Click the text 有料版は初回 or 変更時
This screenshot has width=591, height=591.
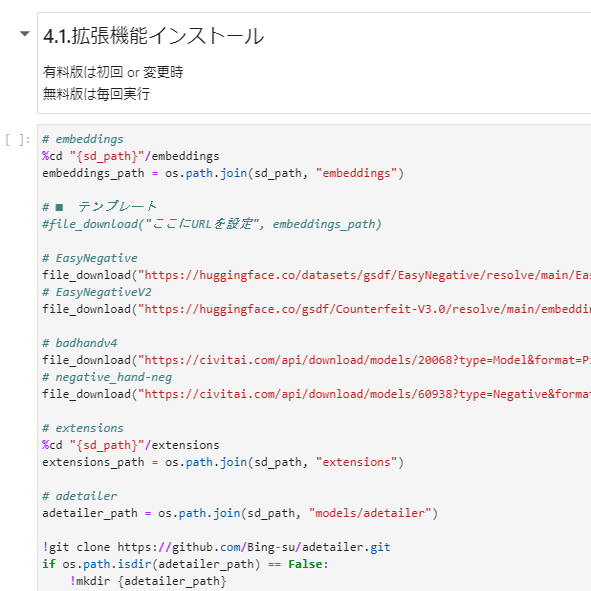[x=113, y=72]
